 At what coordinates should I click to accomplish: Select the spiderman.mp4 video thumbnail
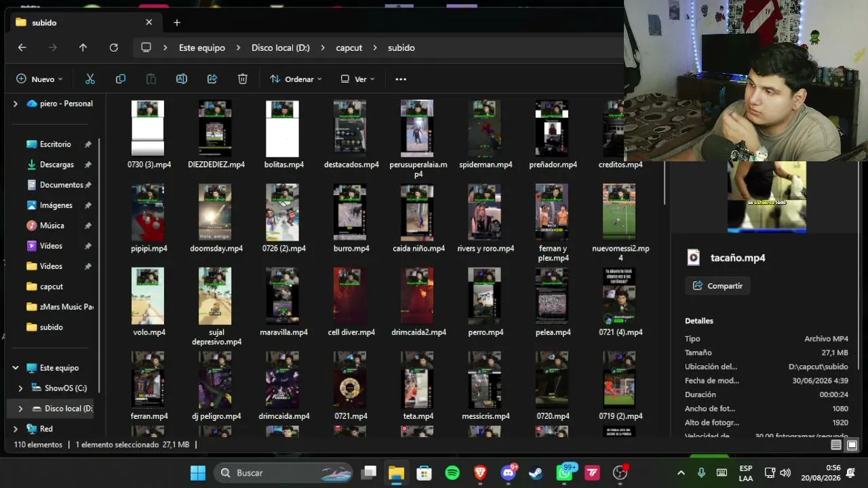[x=484, y=129]
